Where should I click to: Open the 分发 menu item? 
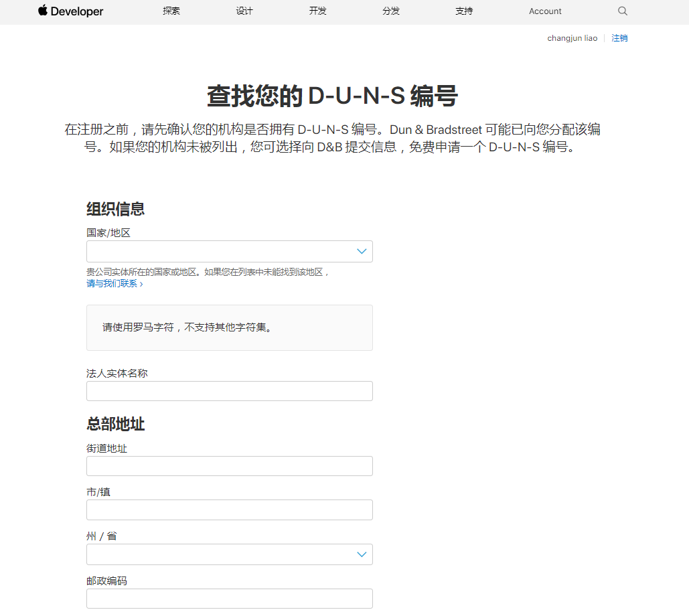click(390, 11)
